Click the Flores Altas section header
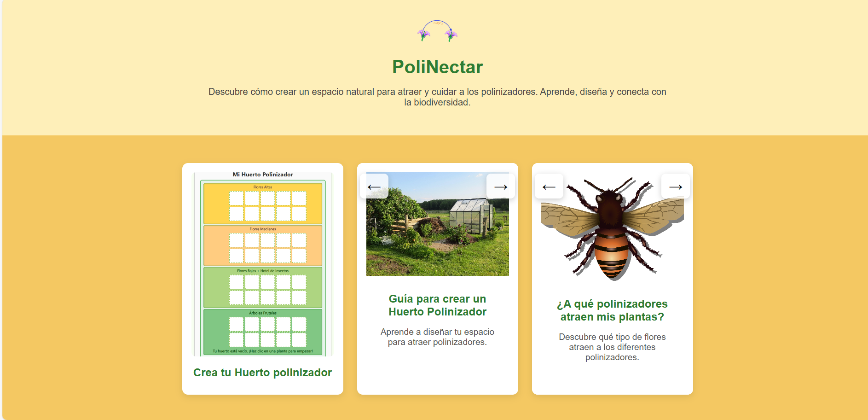 262,187
